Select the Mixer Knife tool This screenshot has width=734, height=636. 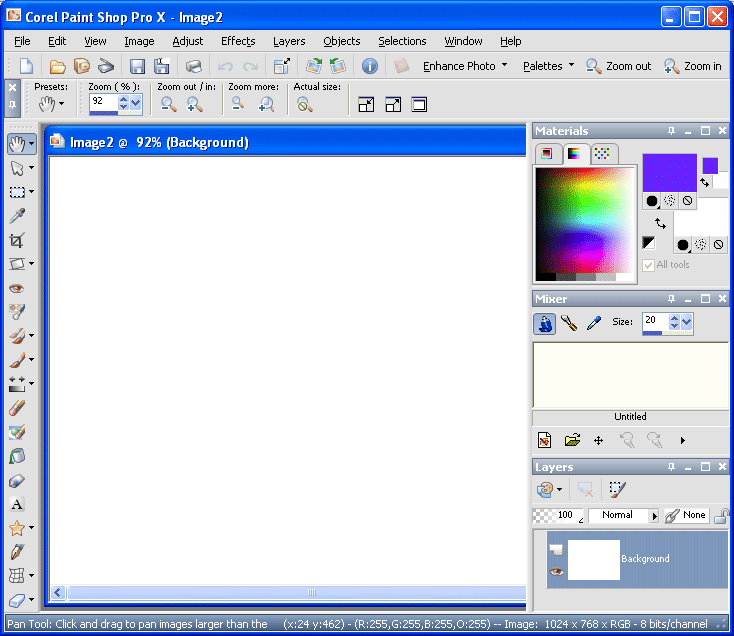pos(569,323)
